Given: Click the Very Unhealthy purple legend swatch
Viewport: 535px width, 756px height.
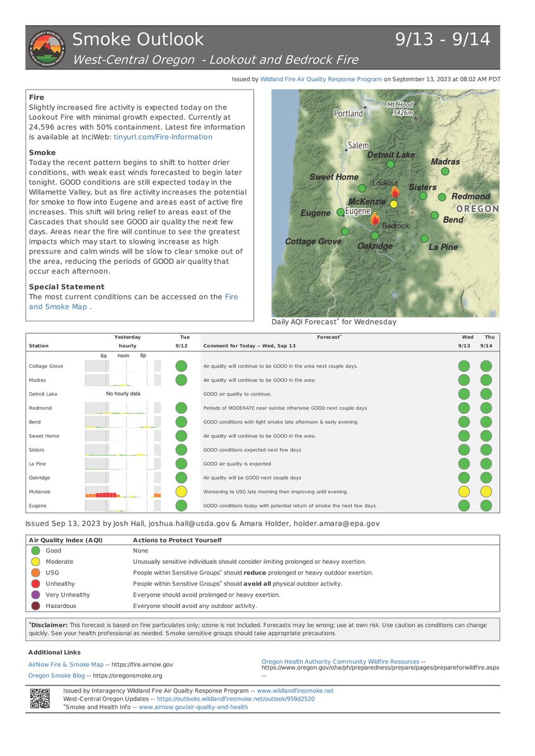Looking at the screenshot, I should coord(36,595).
